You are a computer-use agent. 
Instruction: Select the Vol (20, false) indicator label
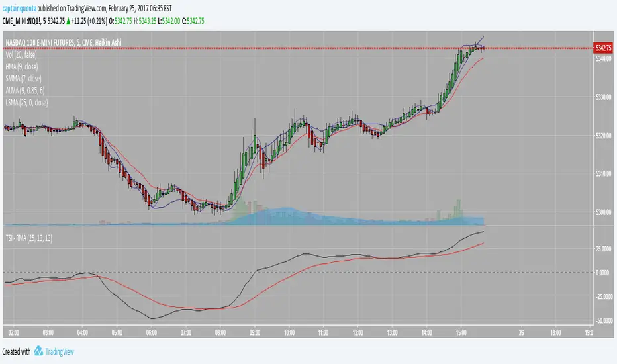[x=21, y=55]
